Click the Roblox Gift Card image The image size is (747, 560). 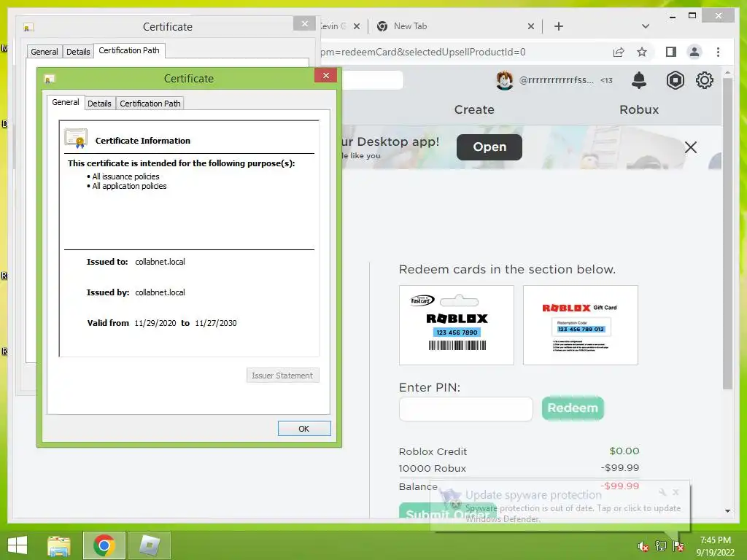tap(580, 325)
